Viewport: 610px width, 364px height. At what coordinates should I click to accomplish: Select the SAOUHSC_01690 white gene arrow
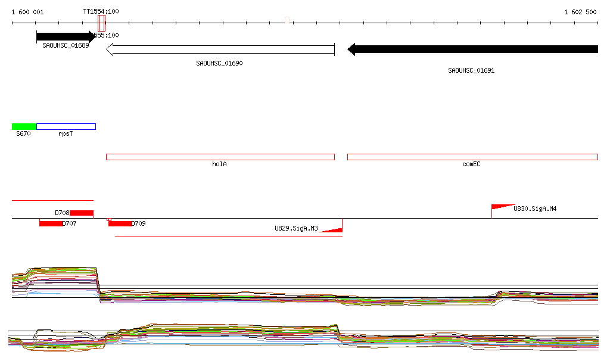pos(220,49)
